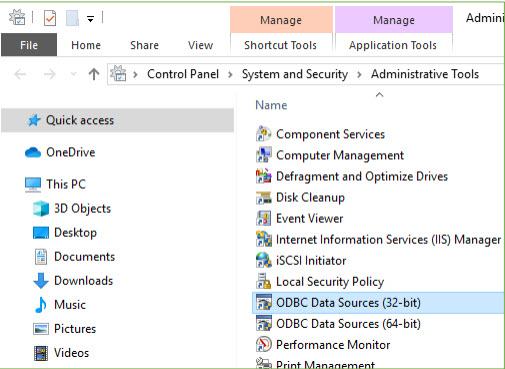Image resolution: width=505 pixels, height=369 pixels.
Task: Click the Properties checkmark icon in title bar
Action: click(x=50, y=18)
